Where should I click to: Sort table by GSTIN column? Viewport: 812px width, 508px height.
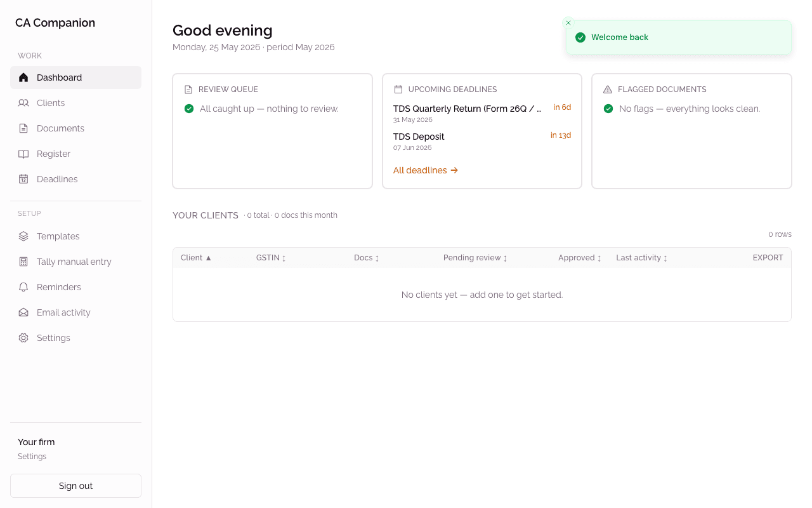click(x=271, y=258)
